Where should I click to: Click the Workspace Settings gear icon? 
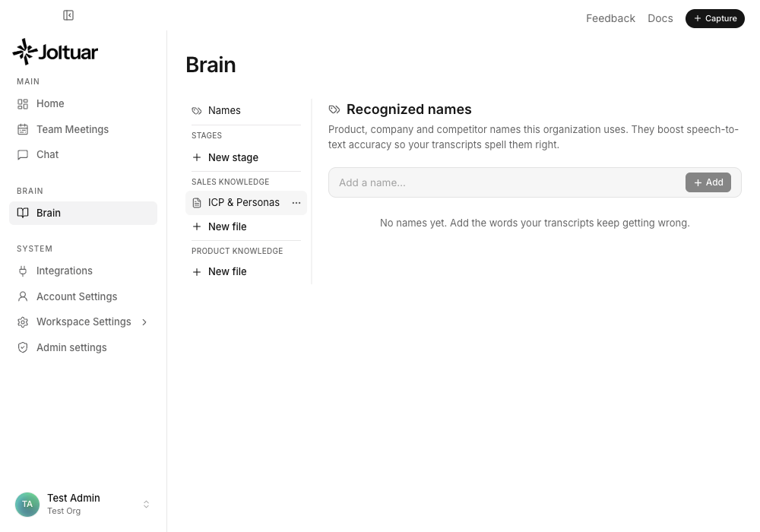[x=23, y=322]
